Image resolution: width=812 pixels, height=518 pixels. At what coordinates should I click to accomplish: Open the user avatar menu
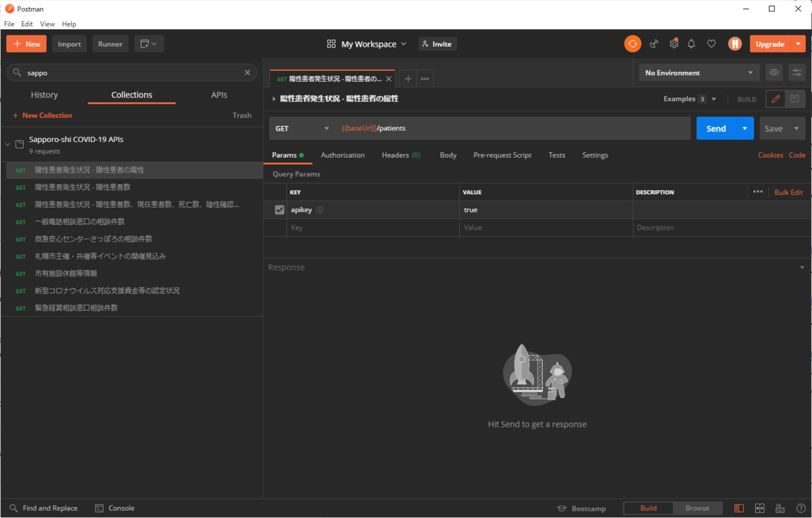[735, 44]
